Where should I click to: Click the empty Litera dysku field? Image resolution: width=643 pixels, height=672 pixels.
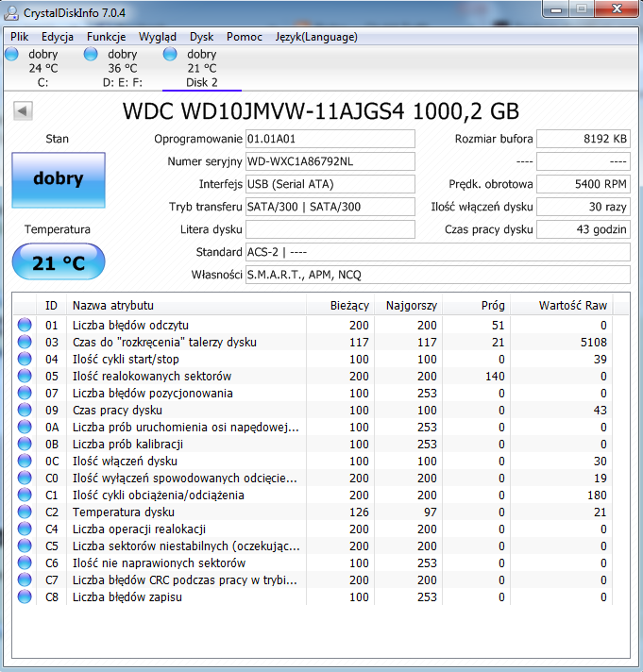pyautogui.click(x=330, y=229)
